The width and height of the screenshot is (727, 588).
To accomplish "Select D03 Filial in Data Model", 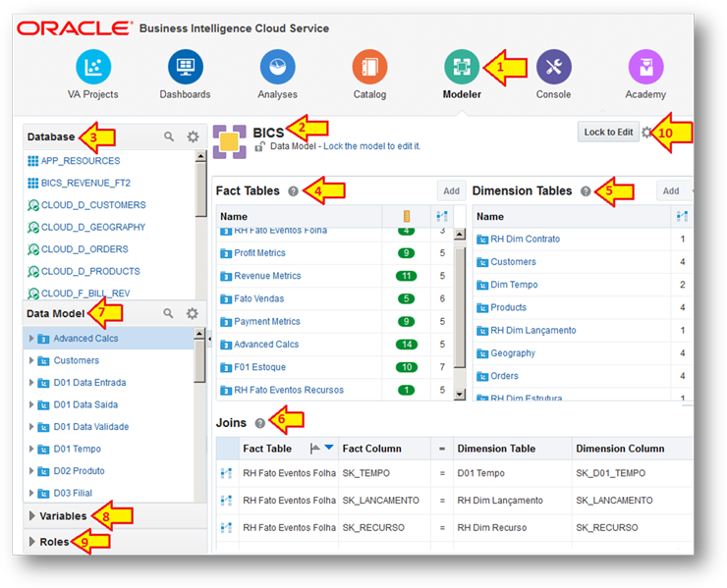I will pyautogui.click(x=73, y=493).
